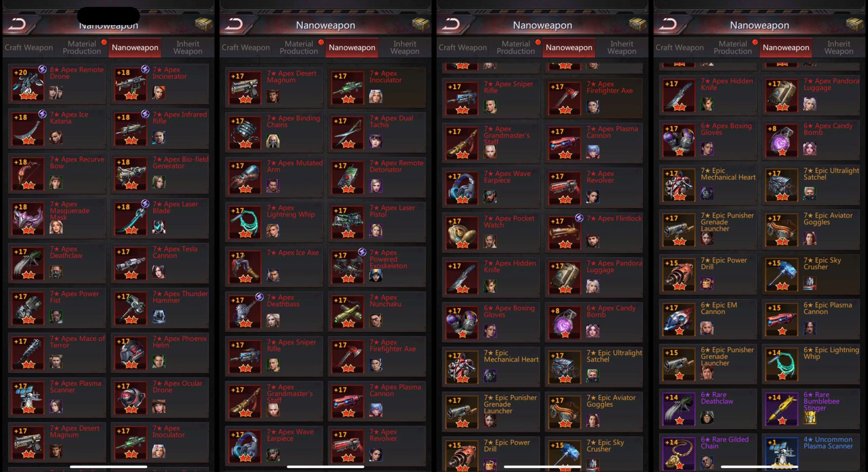Open the 7★ Apex Thunder Hammer entry

[x=160, y=308]
